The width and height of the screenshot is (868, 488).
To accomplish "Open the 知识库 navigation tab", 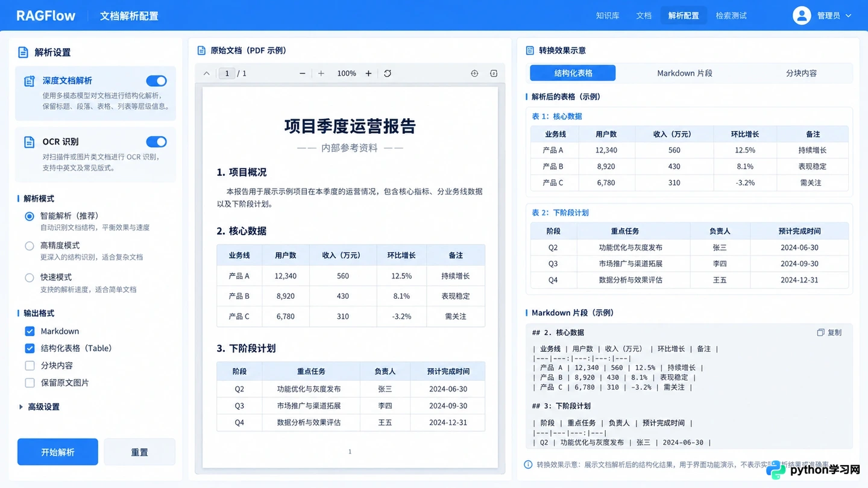I will tap(608, 16).
